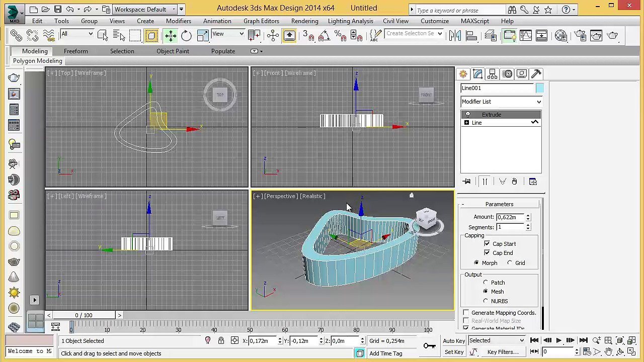This screenshot has width=644, height=362.
Task: Open Render Setup teapot icon
Action: tap(580, 35)
